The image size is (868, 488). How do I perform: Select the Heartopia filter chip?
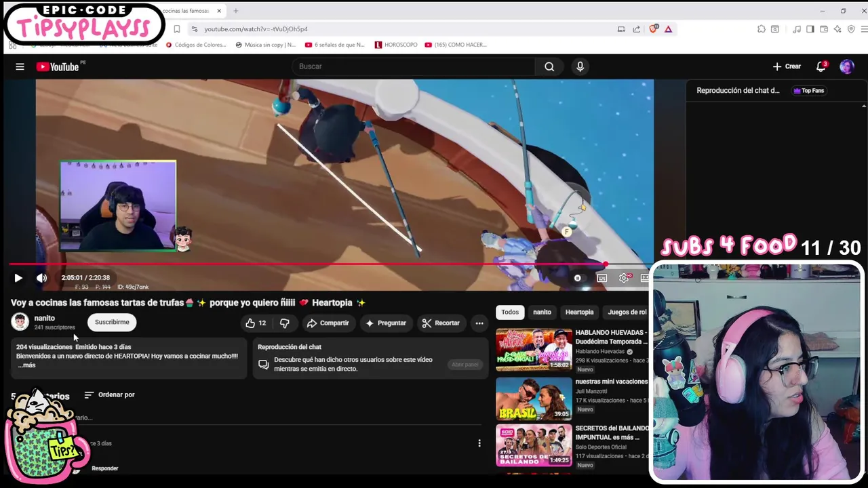coord(579,312)
